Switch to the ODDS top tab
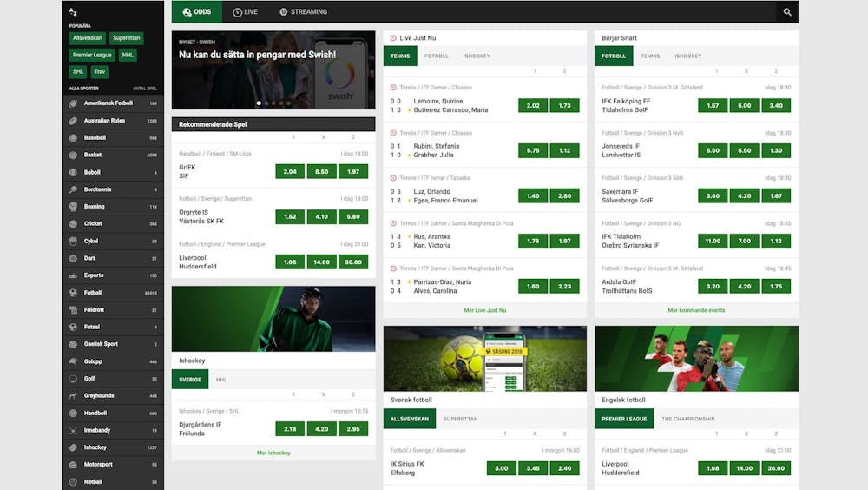The height and width of the screenshot is (490, 868). [197, 11]
